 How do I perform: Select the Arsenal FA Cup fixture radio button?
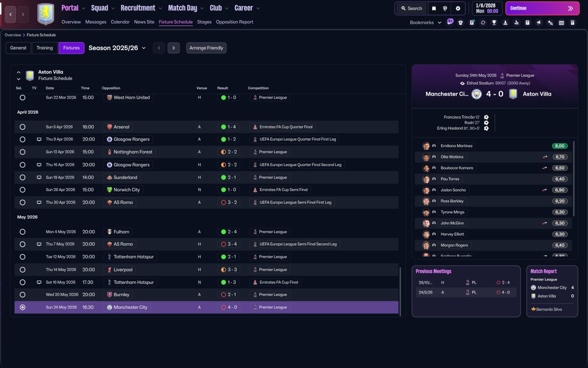(x=23, y=127)
